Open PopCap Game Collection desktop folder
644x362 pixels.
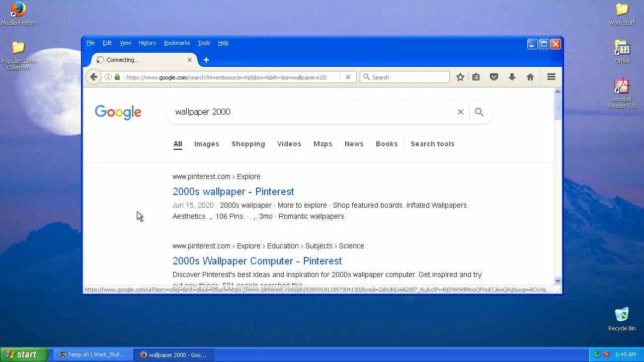click(x=18, y=55)
